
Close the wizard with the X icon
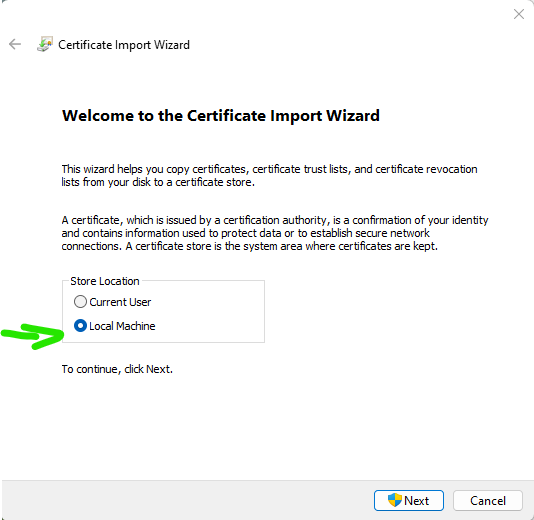click(519, 14)
